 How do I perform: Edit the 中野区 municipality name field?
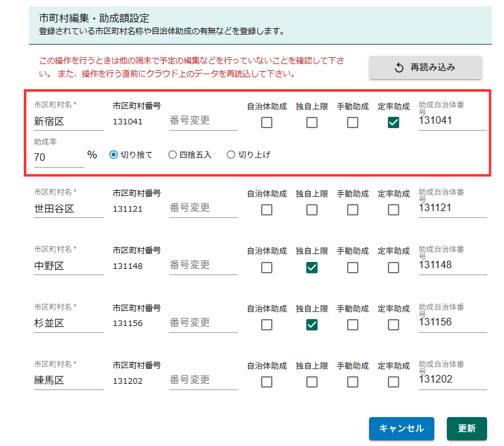[x=68, y=266]
